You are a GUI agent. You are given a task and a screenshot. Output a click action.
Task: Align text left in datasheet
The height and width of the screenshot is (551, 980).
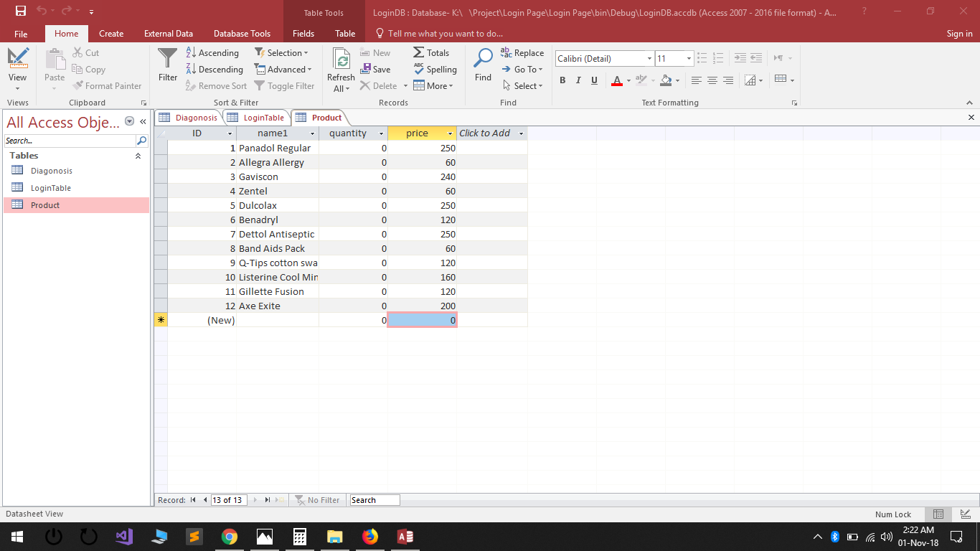click(x=696, y=80)
